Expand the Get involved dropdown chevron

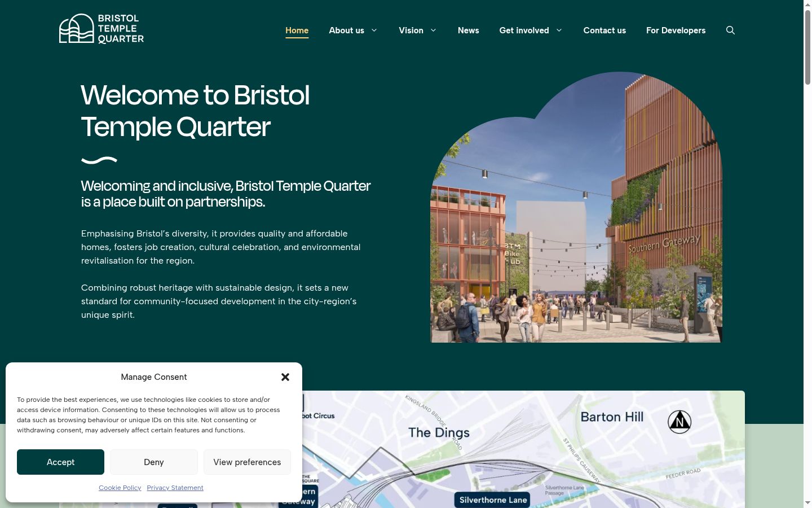click(559, 30)
